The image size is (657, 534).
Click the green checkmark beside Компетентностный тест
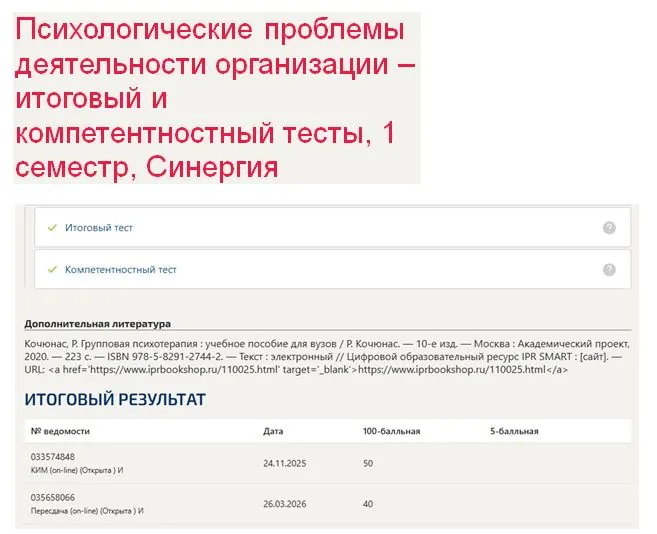click(52, 269)
